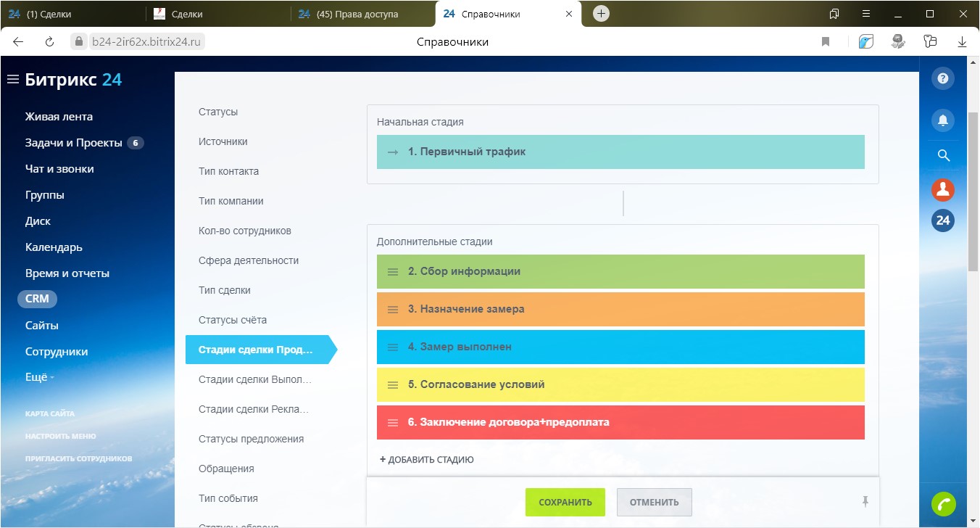This screenshot has width=980, height=528.
Task: Click the round blue 24 icon
Action: pos(943,220)
